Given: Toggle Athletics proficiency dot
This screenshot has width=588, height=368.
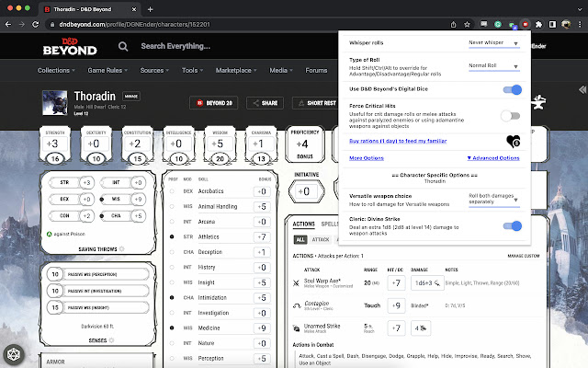Looking at the screenshot, I should pos(172,236).
